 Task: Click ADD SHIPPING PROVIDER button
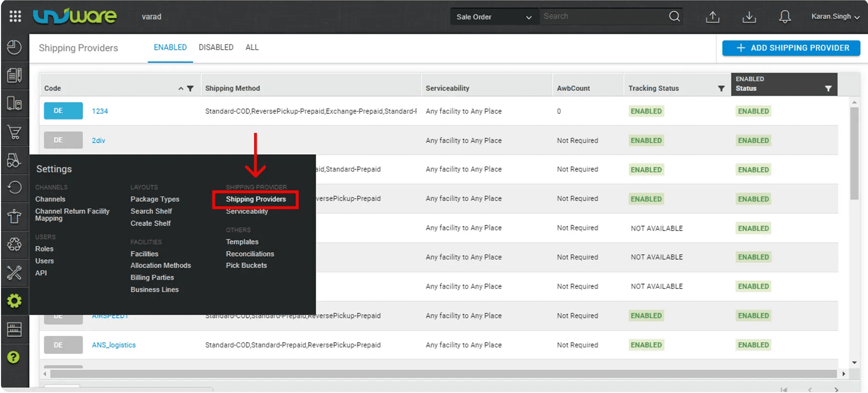click(791, 48)
